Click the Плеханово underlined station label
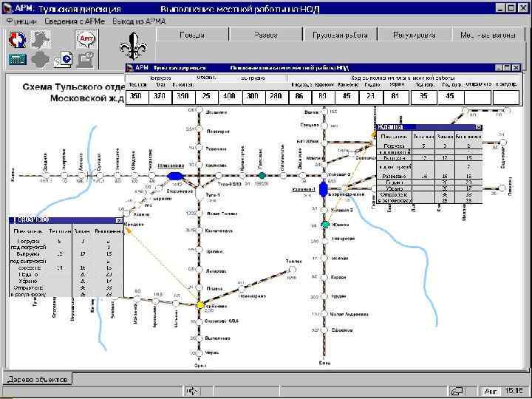 (x=171, y=166)
